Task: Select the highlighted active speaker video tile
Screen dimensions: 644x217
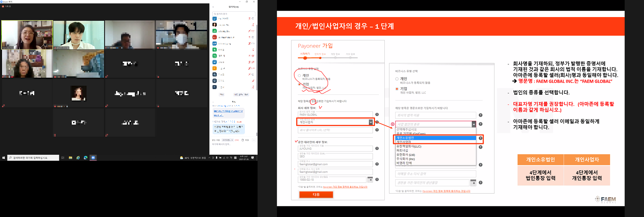Action: tap(27, 35)
